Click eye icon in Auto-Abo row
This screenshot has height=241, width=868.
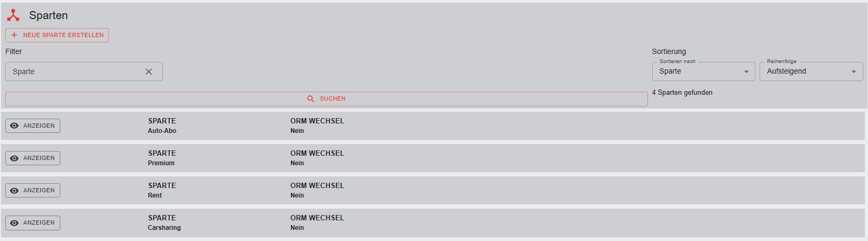14,126
